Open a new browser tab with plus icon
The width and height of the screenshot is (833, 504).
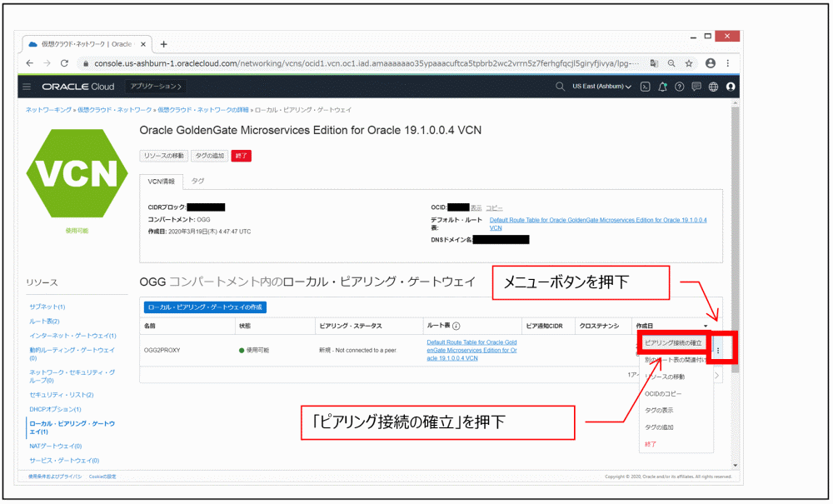point(163,44)
